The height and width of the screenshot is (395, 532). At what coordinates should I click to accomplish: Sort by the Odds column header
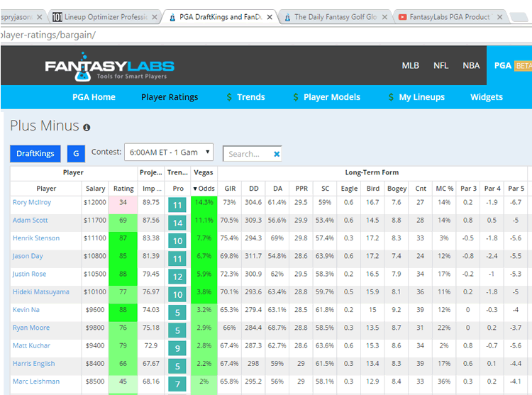(204, 189)
